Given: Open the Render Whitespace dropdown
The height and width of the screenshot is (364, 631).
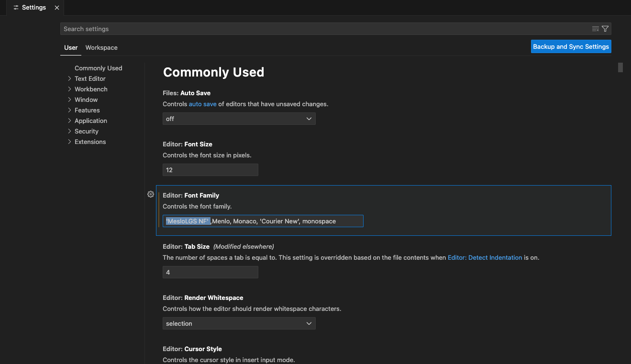Looking at the screenshot, I should click(239, 323).
